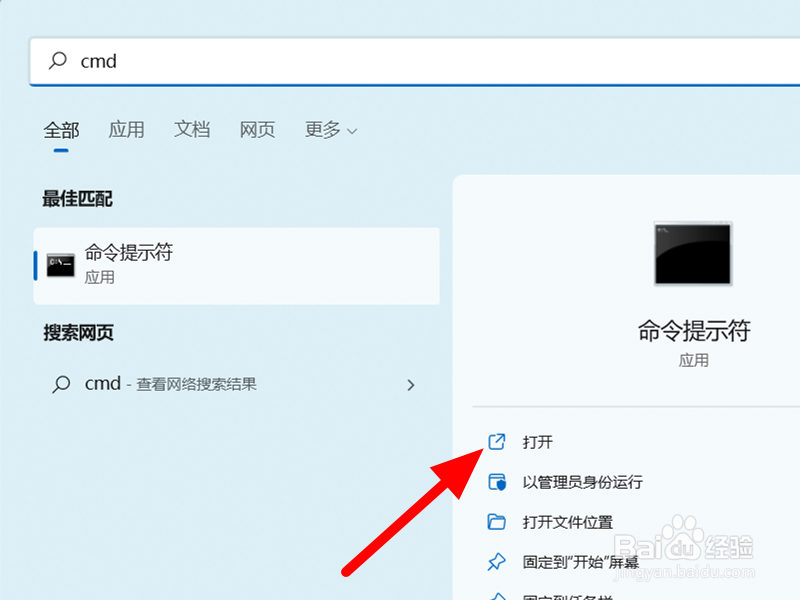Click the 命令提示符 terminal icon in best match

(x=57, y=265)
